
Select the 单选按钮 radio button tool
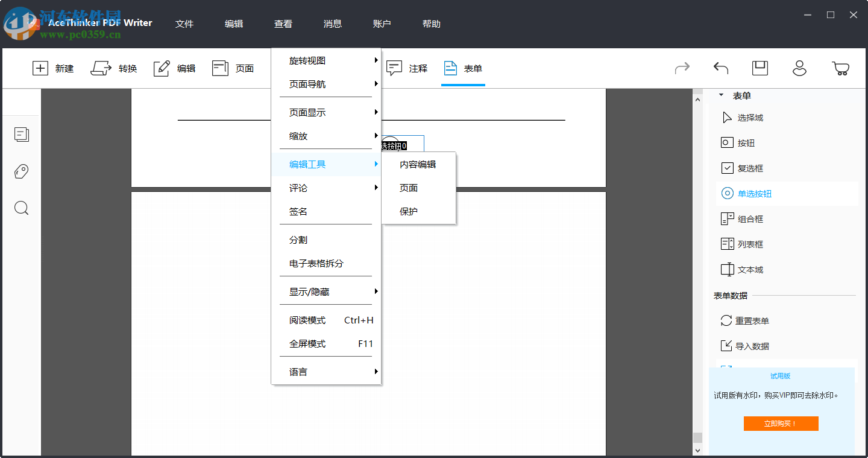point(755,193)
